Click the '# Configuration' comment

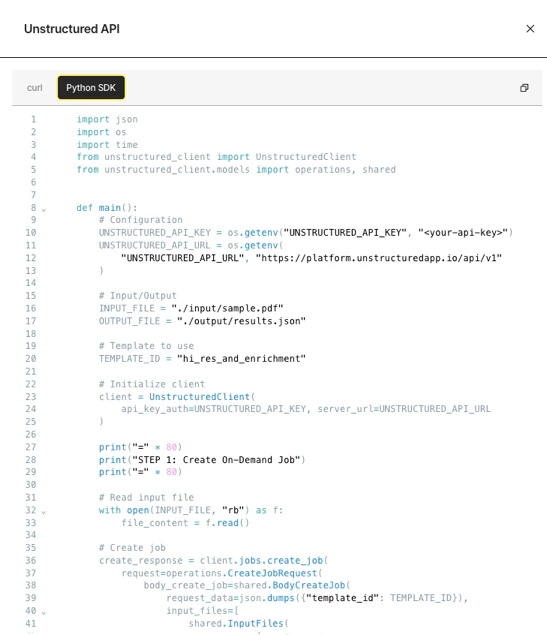[141, 220]
